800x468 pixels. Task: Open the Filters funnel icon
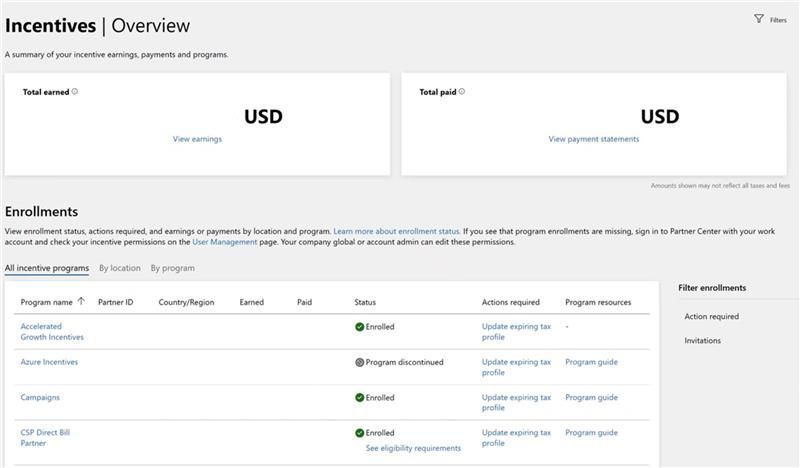click(x=759, y=19)
